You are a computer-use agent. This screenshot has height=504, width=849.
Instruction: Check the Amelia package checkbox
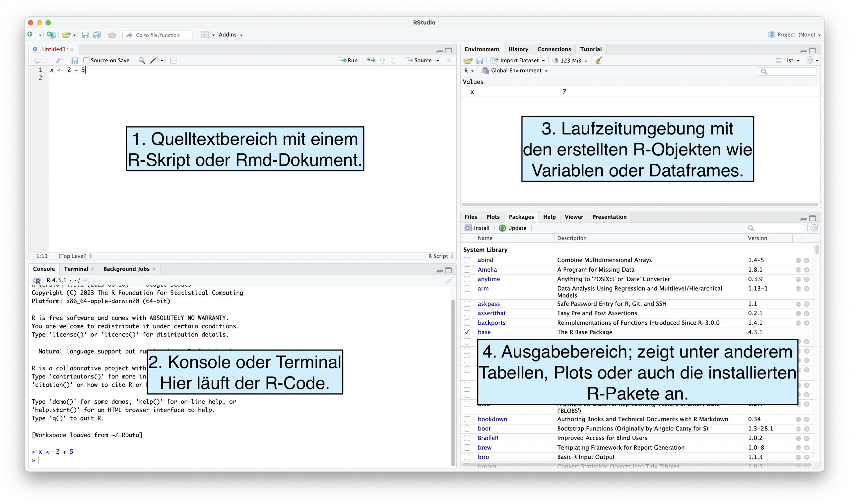click(x=467, y=270)
